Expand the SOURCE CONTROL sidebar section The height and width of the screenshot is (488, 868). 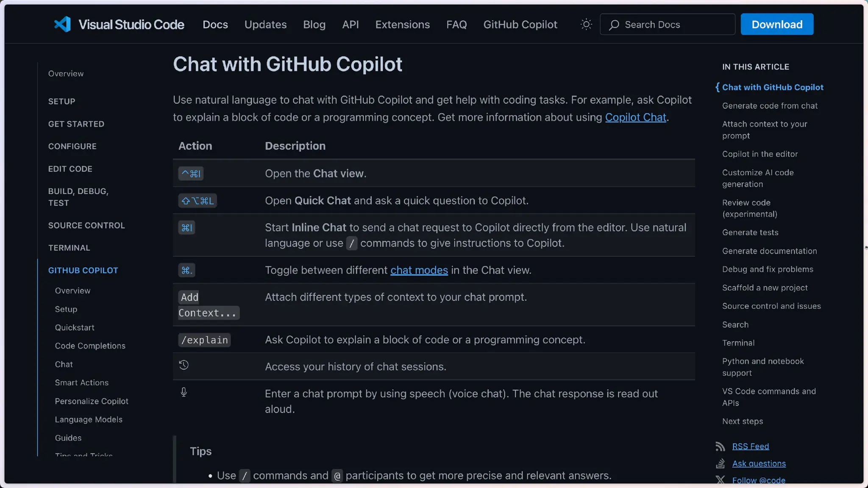click(x=86, y=225)
